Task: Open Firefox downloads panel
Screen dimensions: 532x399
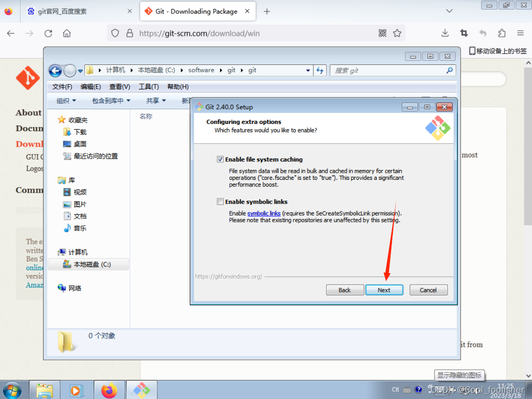Action: pyautogui.click(x=445, y=33)
